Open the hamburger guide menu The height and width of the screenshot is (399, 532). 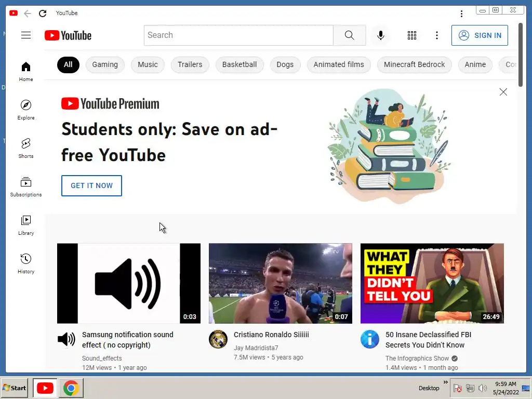pyautogui.click(x=26, y=35)
